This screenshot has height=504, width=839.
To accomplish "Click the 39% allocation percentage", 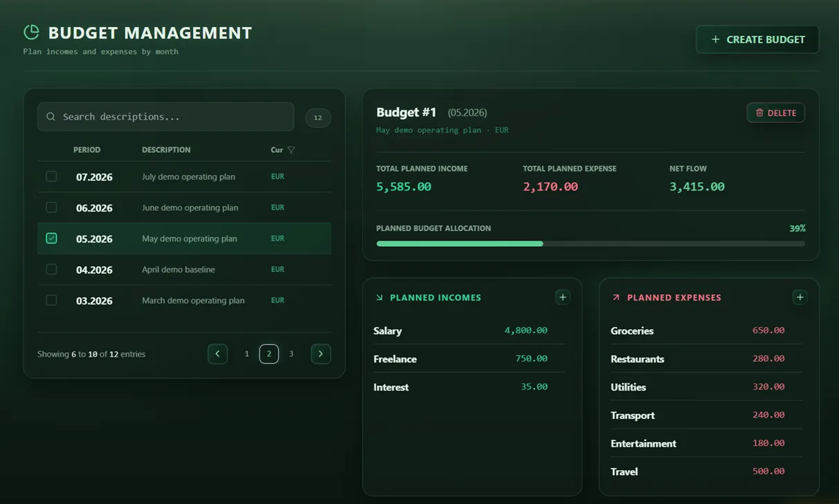I will point(797,228).
